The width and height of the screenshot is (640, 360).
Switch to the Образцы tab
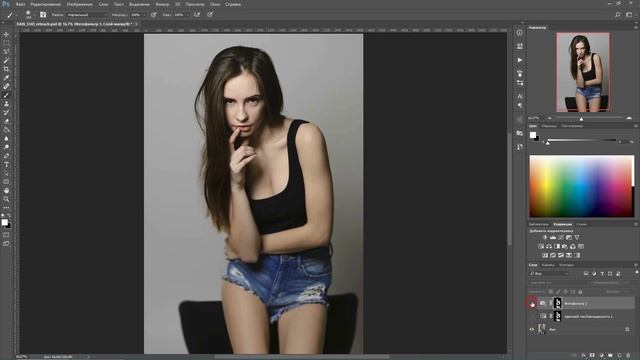[x=549, y=126]
